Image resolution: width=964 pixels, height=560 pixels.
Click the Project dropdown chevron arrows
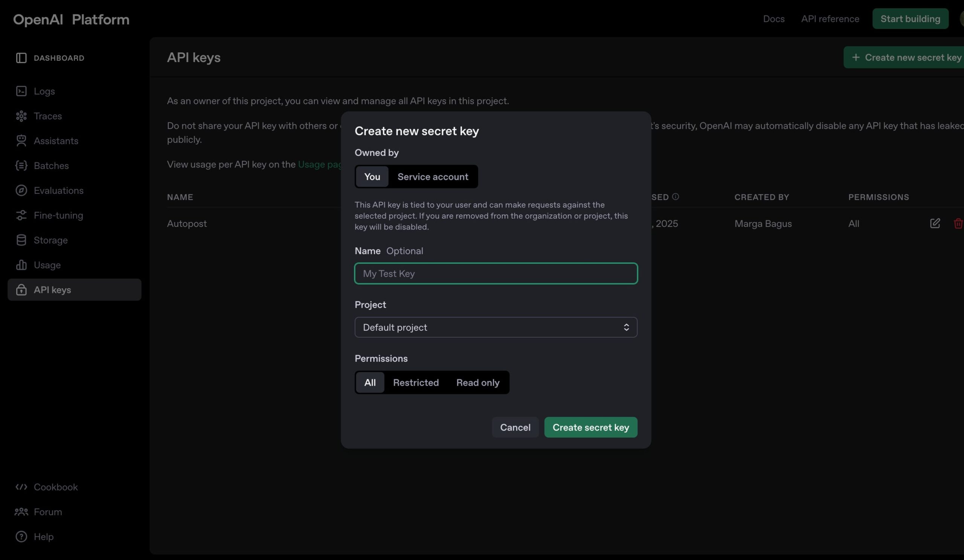[x=626, y=327]
